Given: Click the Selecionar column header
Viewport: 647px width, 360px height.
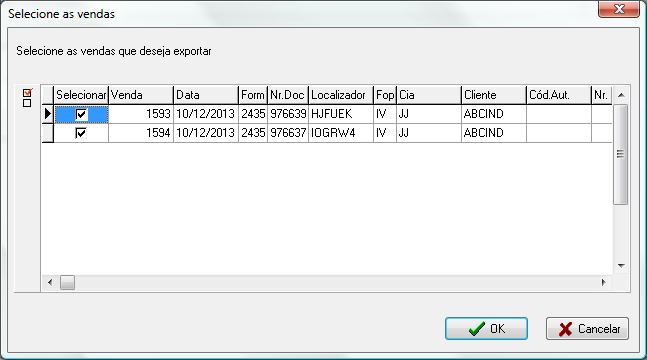Looking at the screenshot, I should (81, 95).
